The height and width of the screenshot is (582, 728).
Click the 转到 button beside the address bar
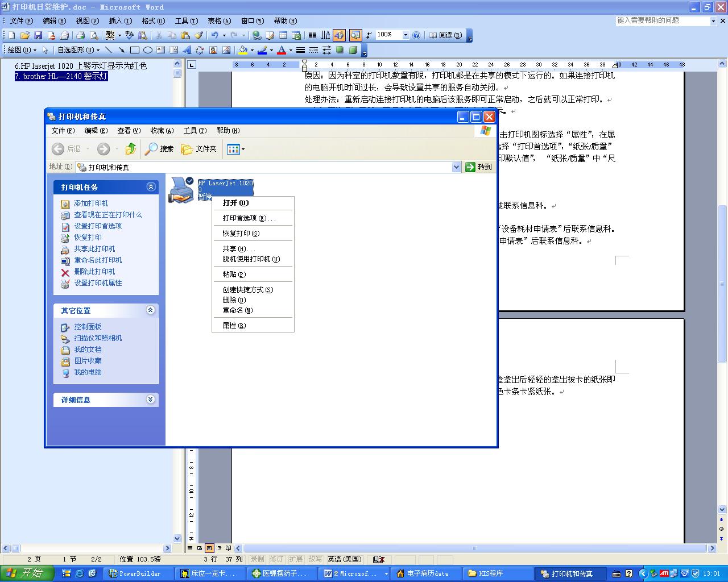[477, 167]
